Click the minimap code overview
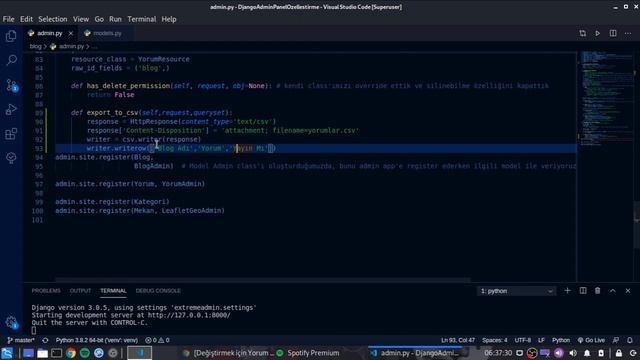The height and width of the screenshot is (360, 640). [607, 98]
